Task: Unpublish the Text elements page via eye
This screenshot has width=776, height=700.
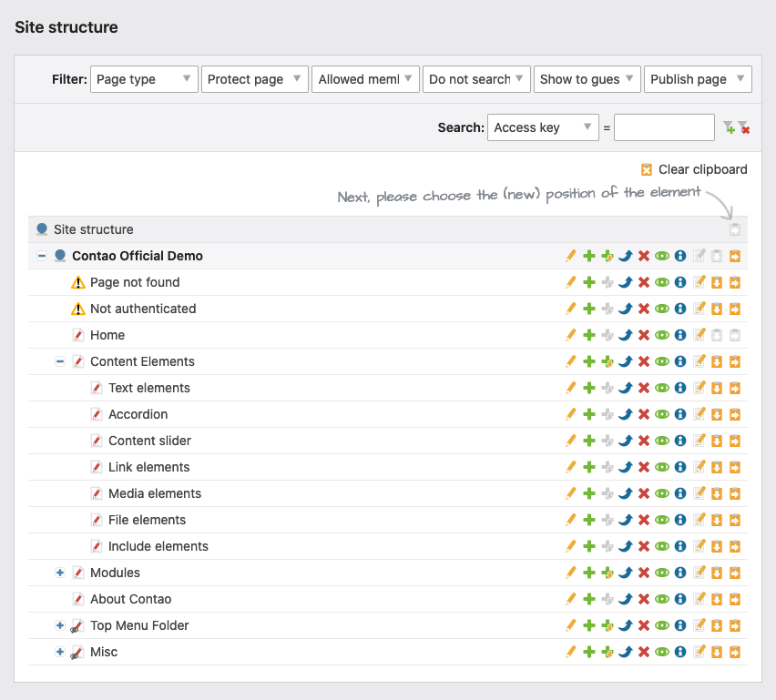Action: (x=662, y=388)
